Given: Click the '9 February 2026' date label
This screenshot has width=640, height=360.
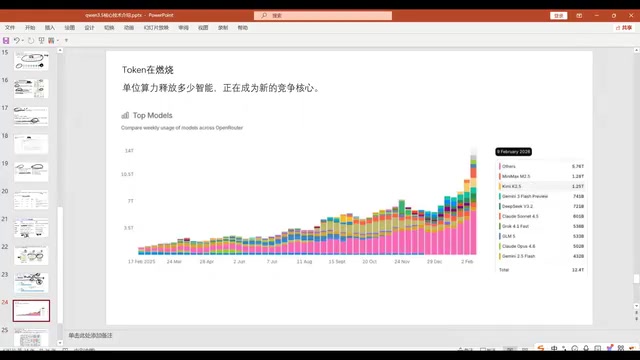Looking at the screenshot, I should (513, 151).
